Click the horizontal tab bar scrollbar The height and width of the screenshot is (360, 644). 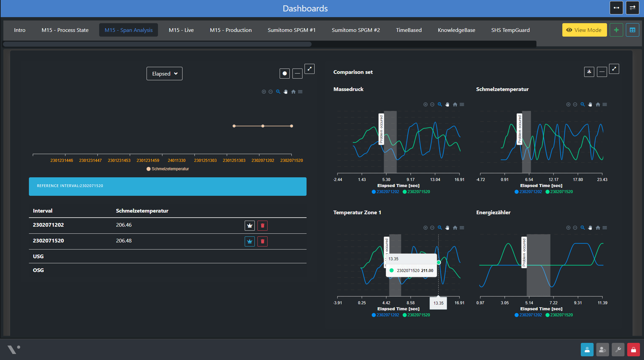pyautogui.click(x=157, y=44)
